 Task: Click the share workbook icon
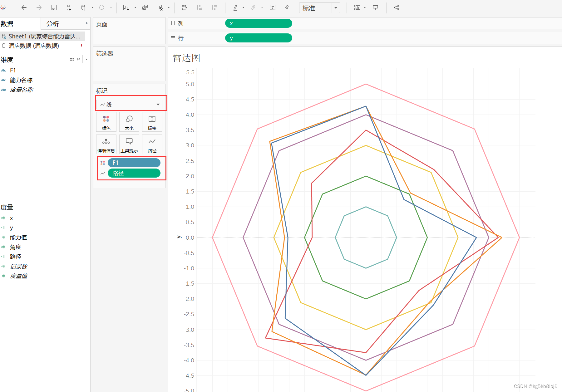[397, 7]
